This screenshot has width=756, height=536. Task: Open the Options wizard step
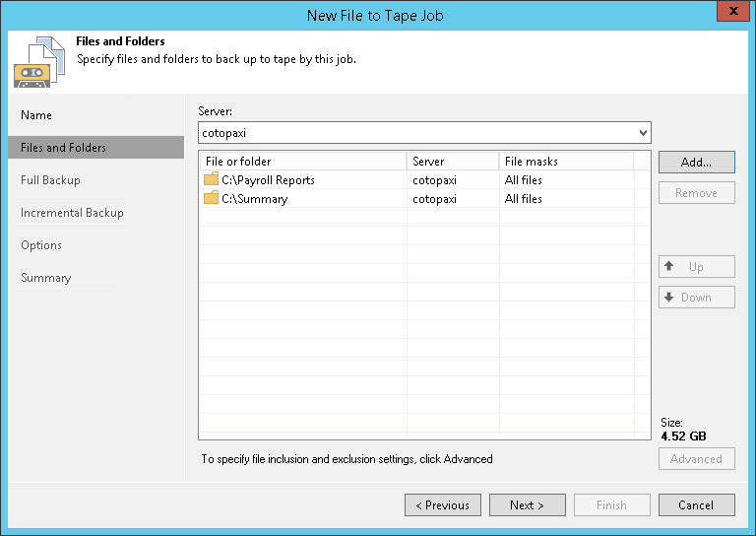(x=41, y=245)
